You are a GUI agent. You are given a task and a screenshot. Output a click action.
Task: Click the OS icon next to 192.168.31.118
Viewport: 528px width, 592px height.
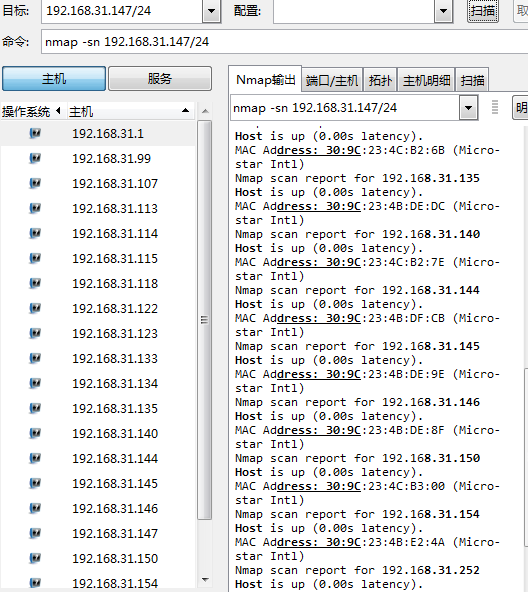35,283
